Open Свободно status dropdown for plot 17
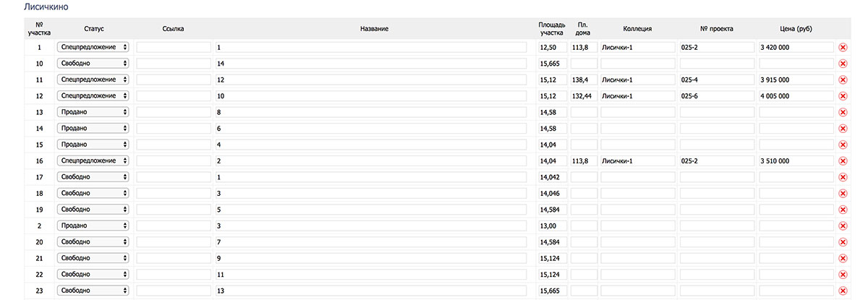The height and width of the screenshot is (300, 868). (93, 177)
